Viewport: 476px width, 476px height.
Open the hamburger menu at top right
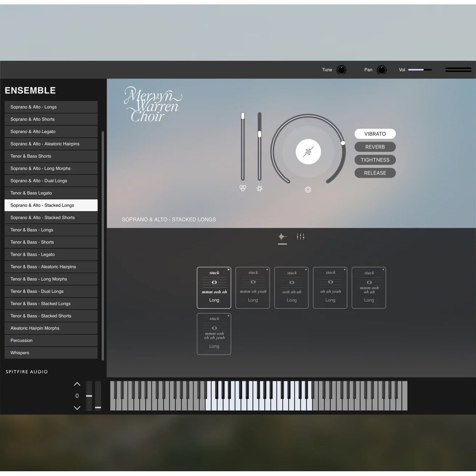[x=458, y=69]
